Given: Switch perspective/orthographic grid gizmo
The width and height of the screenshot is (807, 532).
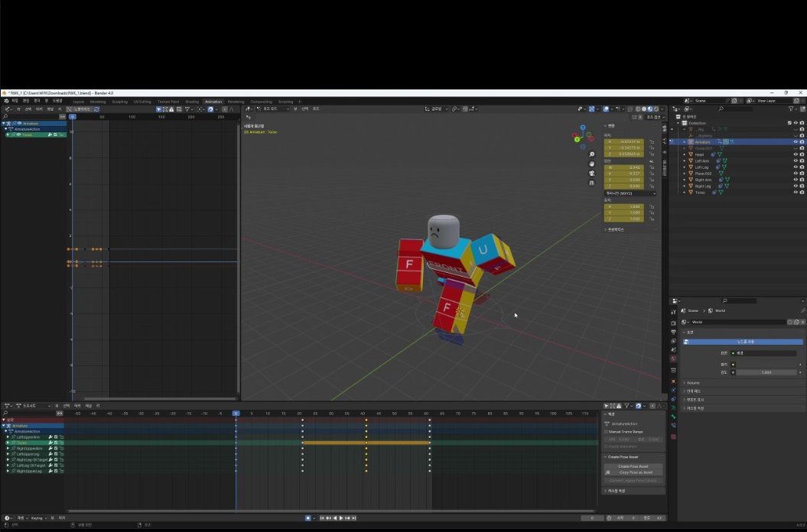Looking at the screenshot, I should [x=592, y=183].
